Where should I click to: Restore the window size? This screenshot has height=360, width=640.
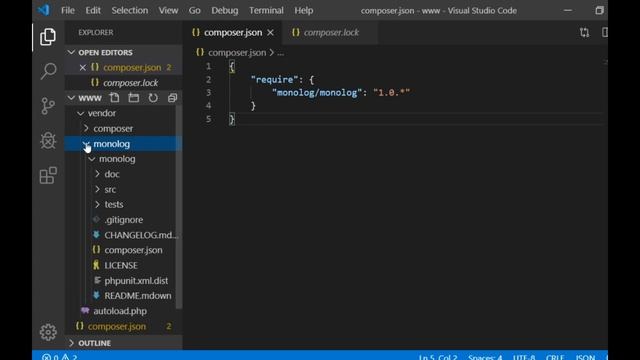pos(599,10)
